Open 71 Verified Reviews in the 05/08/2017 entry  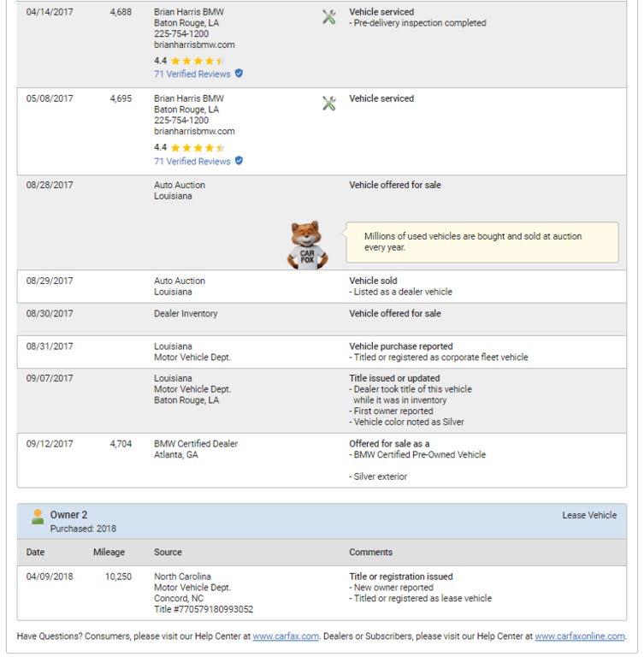[x=192, y=162]
